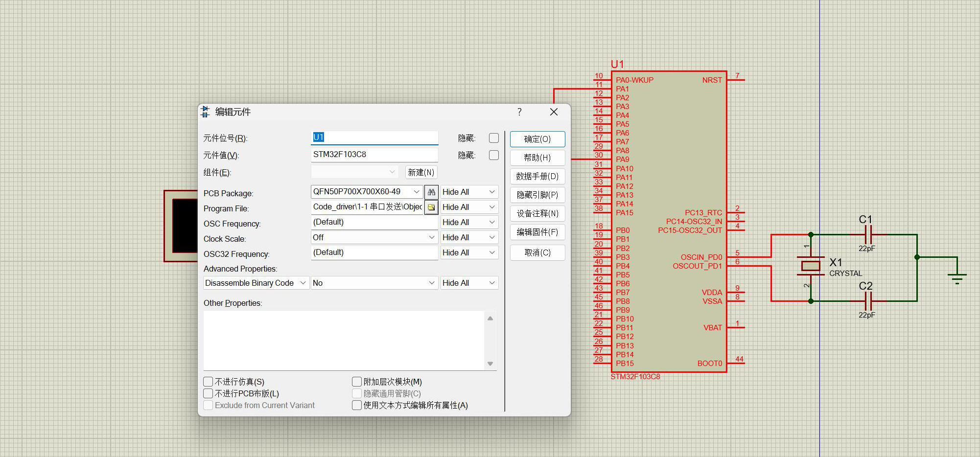
Task: Click the 元件位号 field containing U1
Action: 374,137
